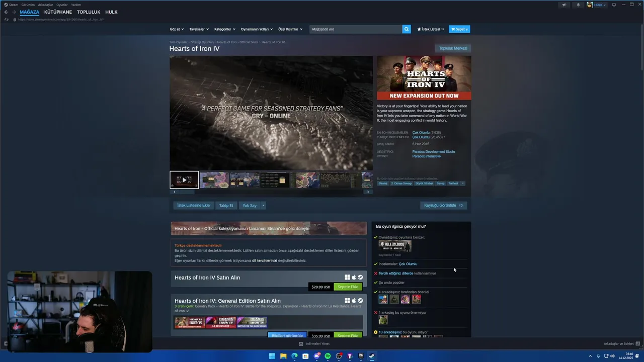
Task: Click Windows platform icon on Hearts of Iron IV Satın Alın
Action: (x=347, y=277)
